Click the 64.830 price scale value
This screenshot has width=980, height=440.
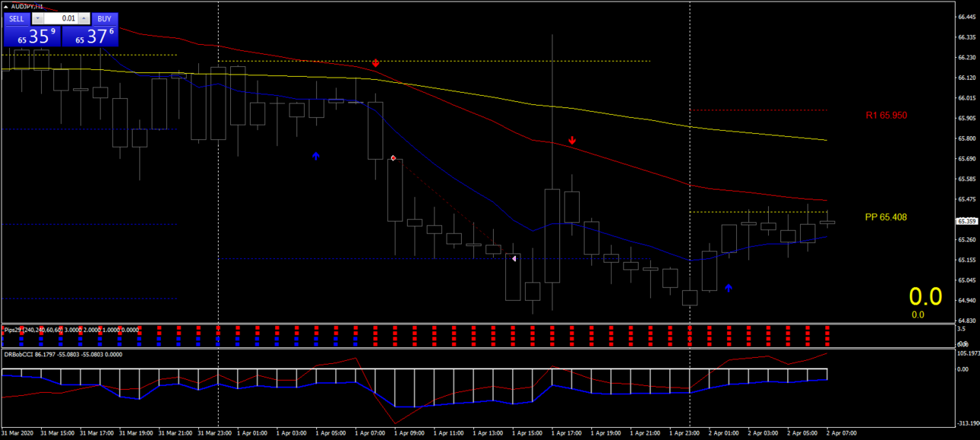click(966, 321)
